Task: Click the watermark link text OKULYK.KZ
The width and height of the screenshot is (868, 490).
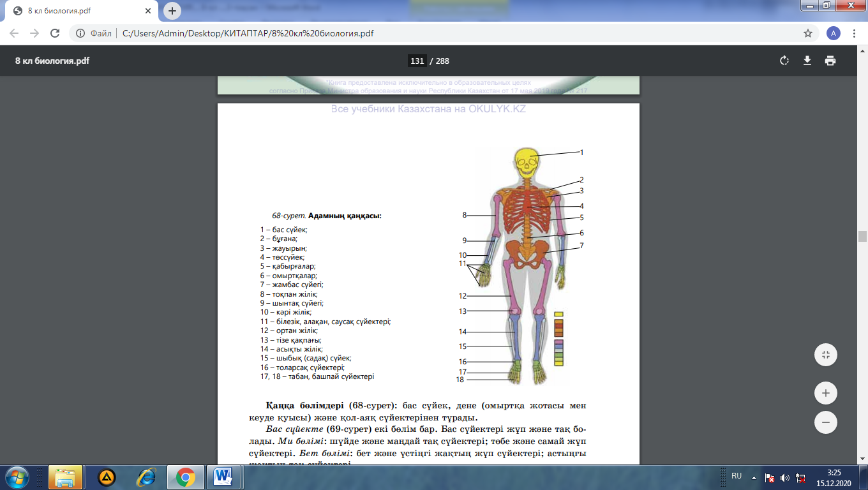Action: 497,109
